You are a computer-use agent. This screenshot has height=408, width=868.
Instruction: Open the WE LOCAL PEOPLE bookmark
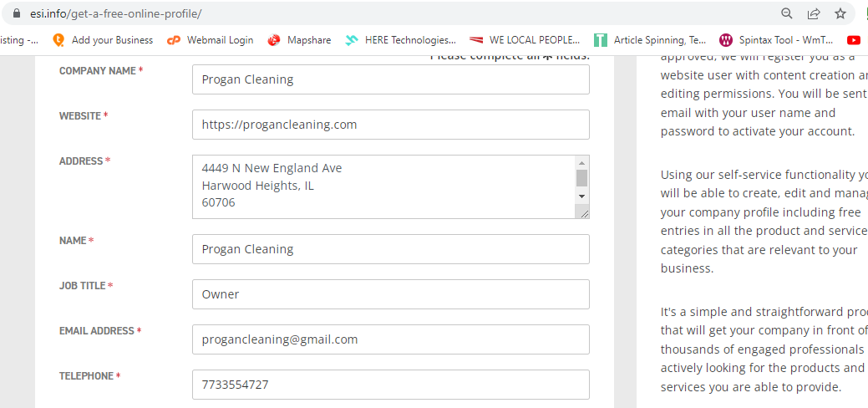tap(525, 40)
